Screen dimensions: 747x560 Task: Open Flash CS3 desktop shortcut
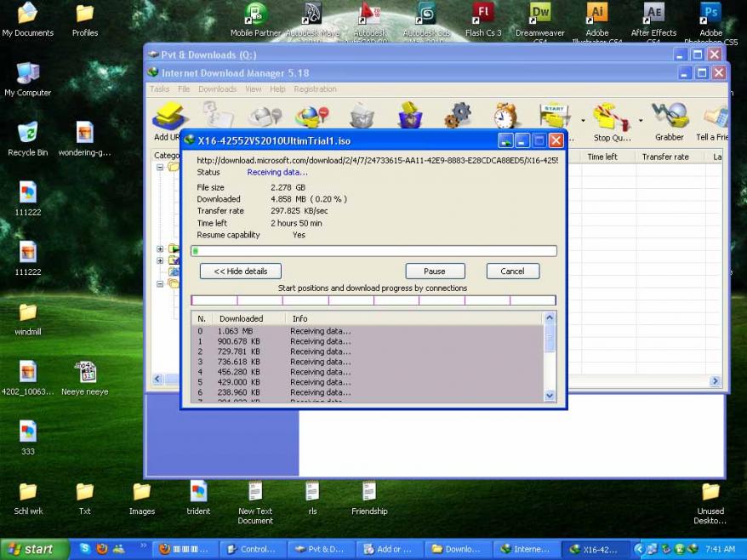click(x=483, y=19)
